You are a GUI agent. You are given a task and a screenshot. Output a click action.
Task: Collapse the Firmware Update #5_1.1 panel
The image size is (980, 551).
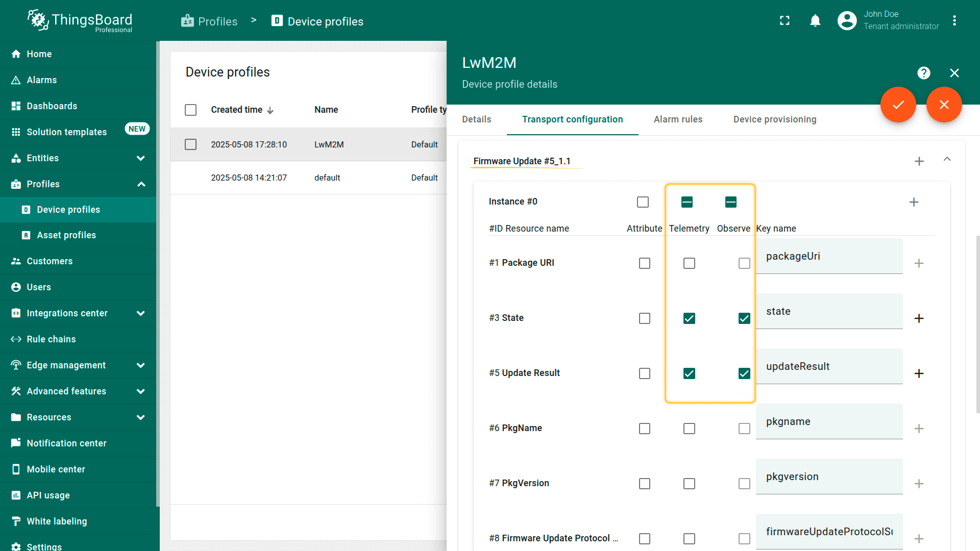click(x=947, y=160)
